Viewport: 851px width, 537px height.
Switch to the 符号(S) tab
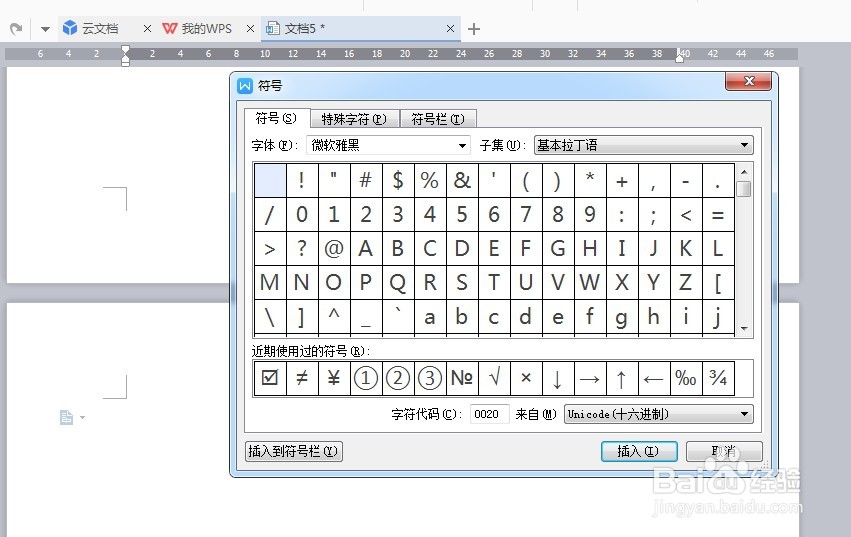[x=276, y=118]
